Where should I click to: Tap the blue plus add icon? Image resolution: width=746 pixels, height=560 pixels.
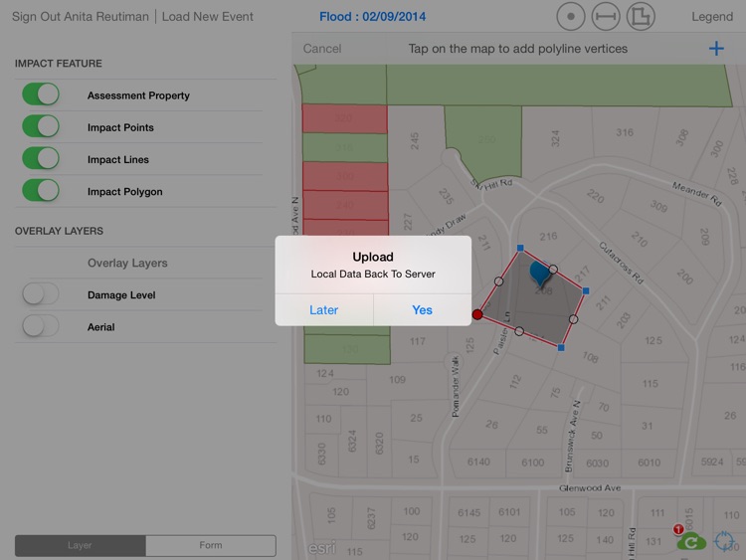point(716,49)
